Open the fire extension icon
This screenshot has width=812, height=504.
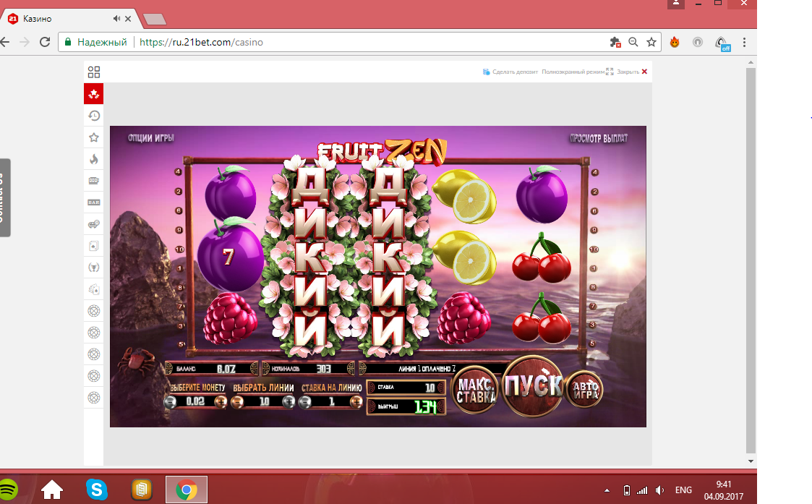click(674, 43)
